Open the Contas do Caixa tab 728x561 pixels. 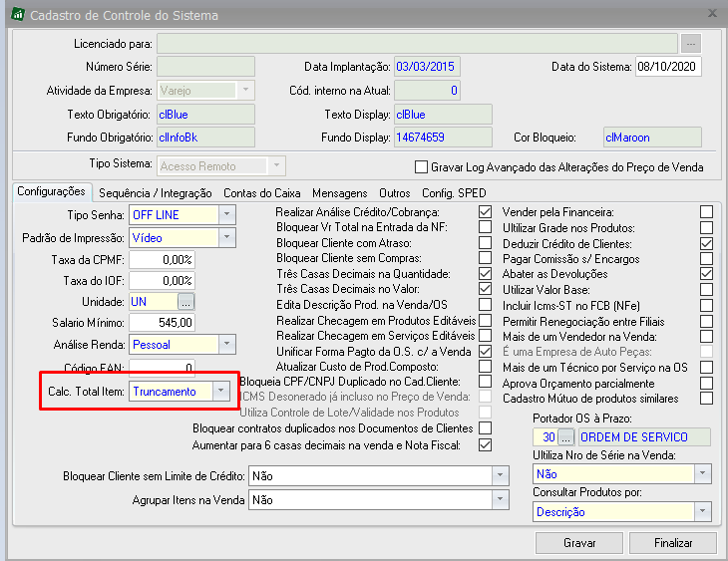[x=262, y=193]
